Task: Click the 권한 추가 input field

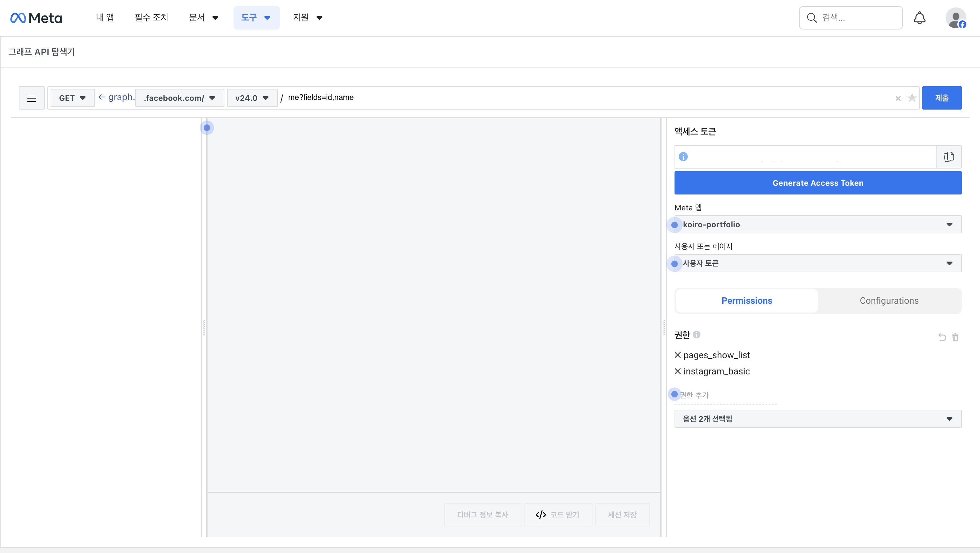Action: 725,395
